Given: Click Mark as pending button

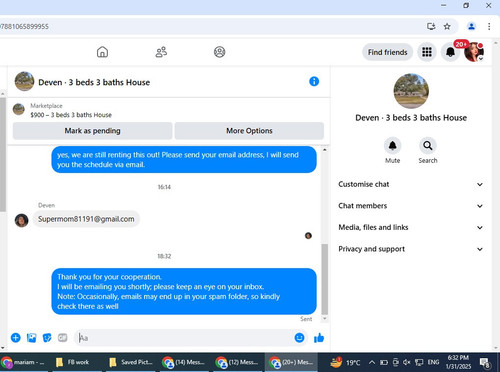Looking at the screenshot, I should [93, 131].
